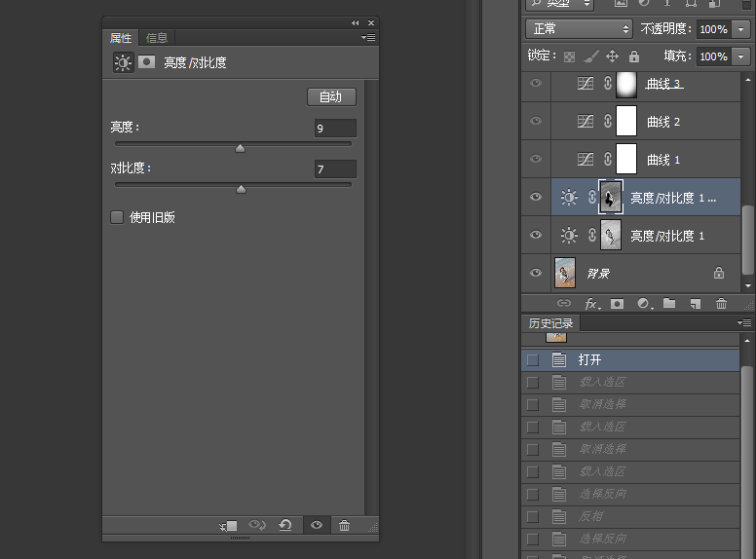Click the view previous state icon
This screenshot has width=756, height=559.
tap(257, 525)
